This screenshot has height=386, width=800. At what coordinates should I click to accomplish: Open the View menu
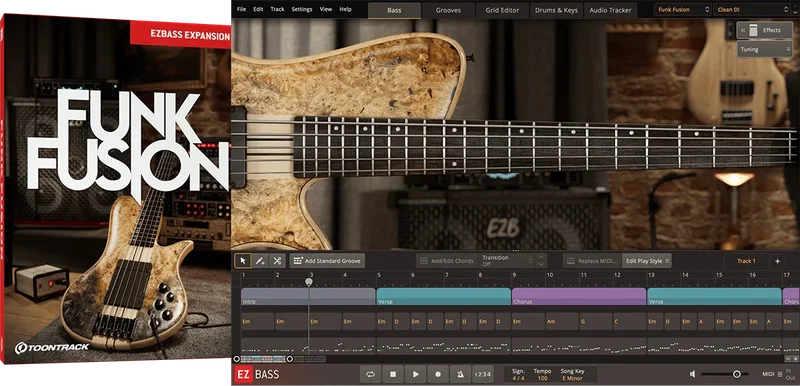326,9
